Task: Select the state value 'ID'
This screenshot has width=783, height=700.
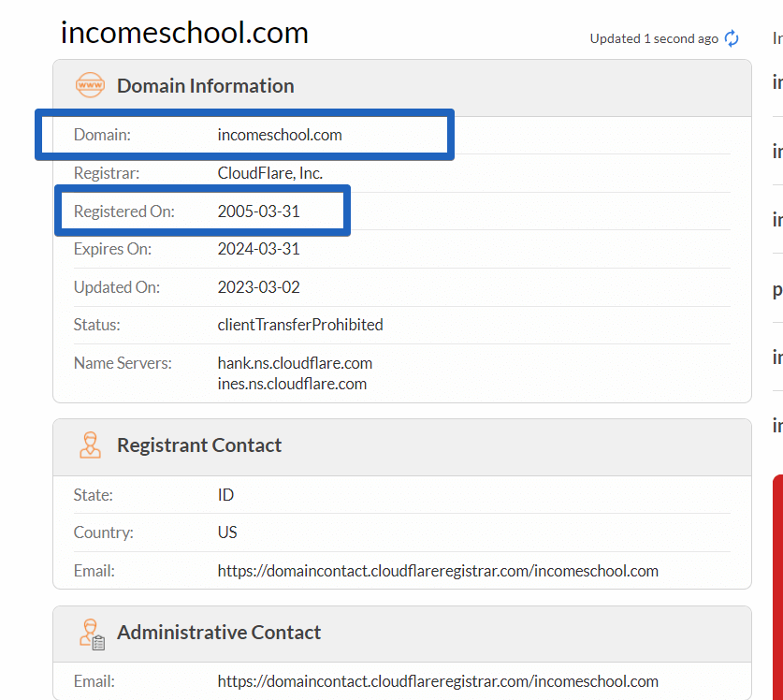Action: (225, 495)
